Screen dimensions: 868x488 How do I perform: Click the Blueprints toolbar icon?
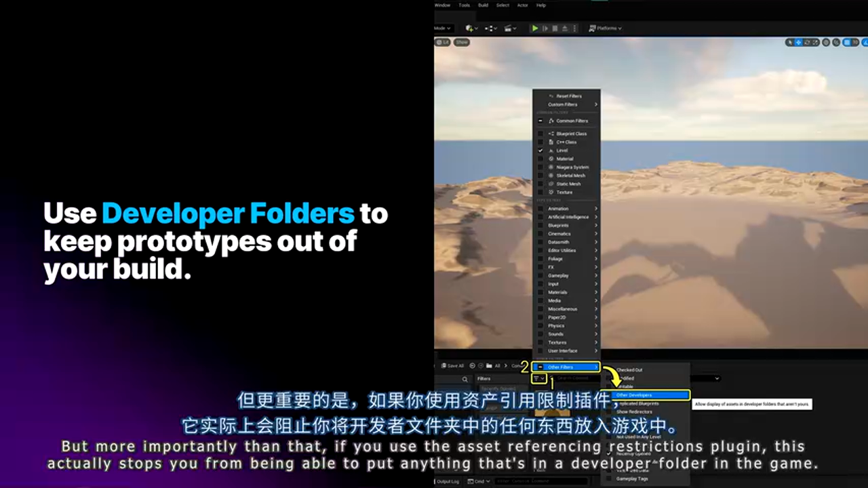coord(490,28)
